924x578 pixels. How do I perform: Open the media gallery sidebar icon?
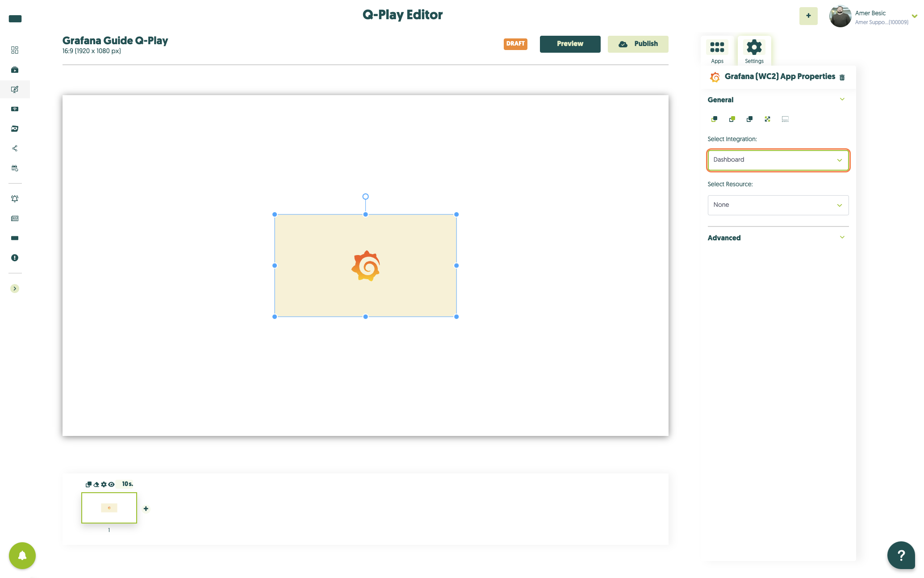point(15,129)
